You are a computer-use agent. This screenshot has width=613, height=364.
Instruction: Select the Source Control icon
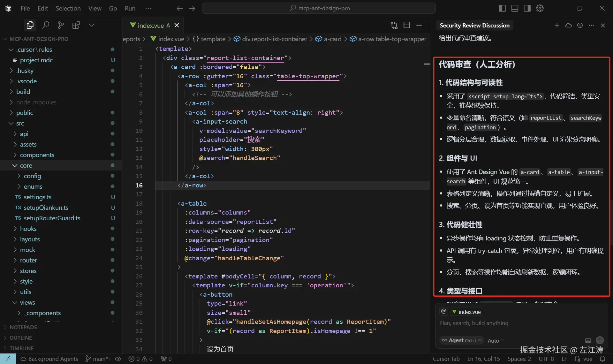coord(61,25)
